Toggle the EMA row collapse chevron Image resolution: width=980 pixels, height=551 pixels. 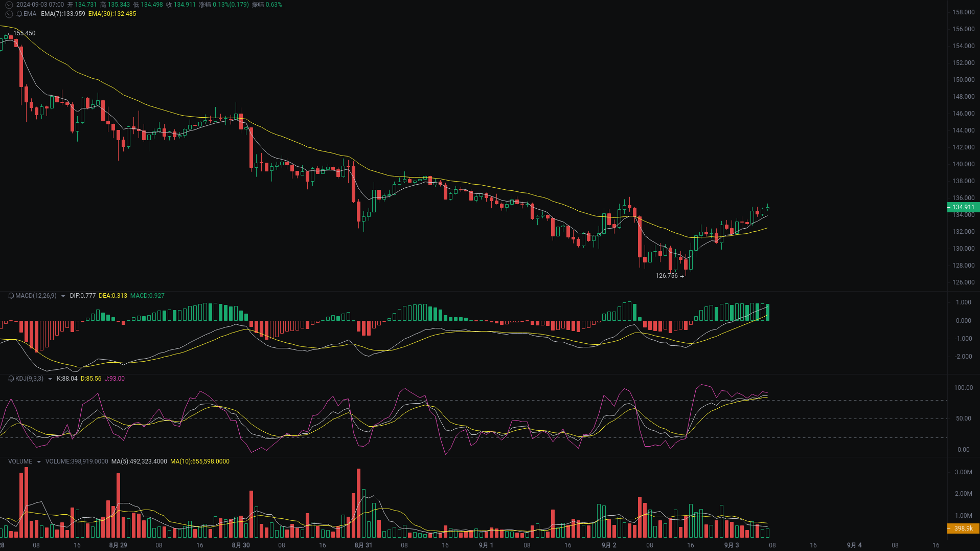click(9, 14)
